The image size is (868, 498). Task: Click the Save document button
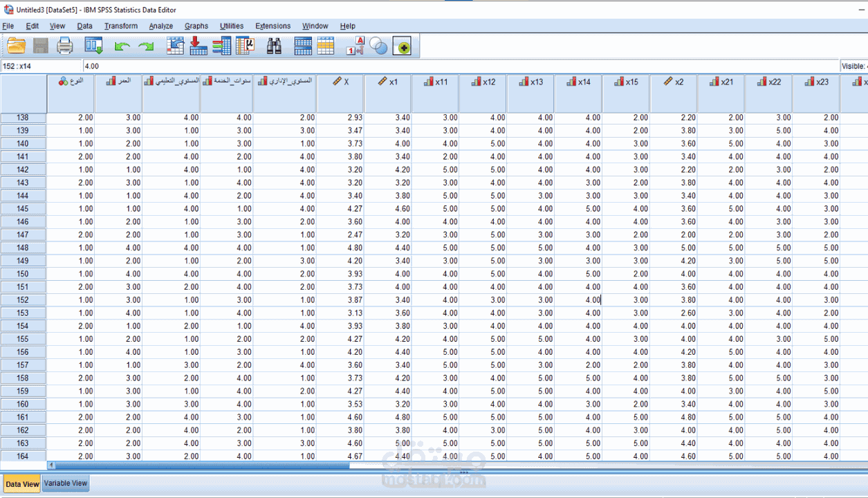coord(41,46)
